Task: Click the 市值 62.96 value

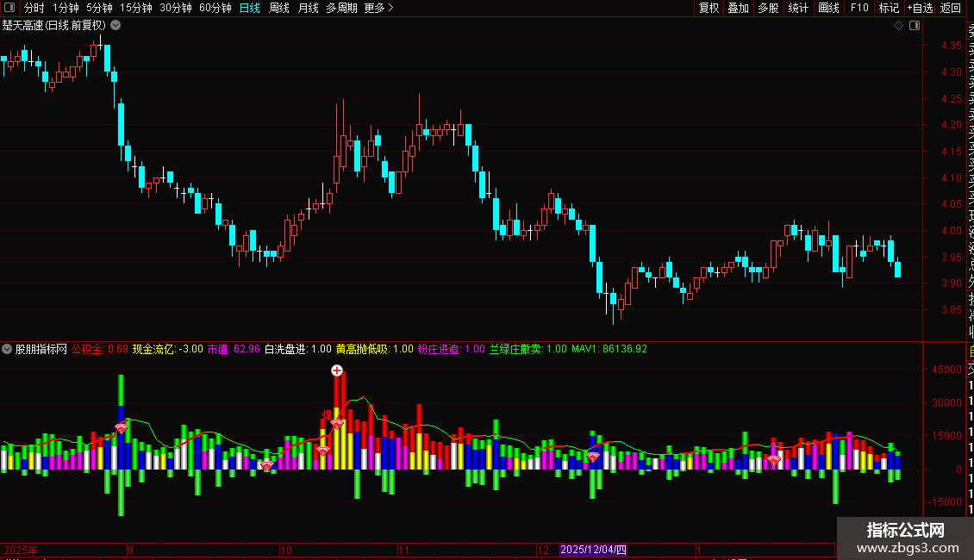Action: pyautogui.click(x=234, y=349)
